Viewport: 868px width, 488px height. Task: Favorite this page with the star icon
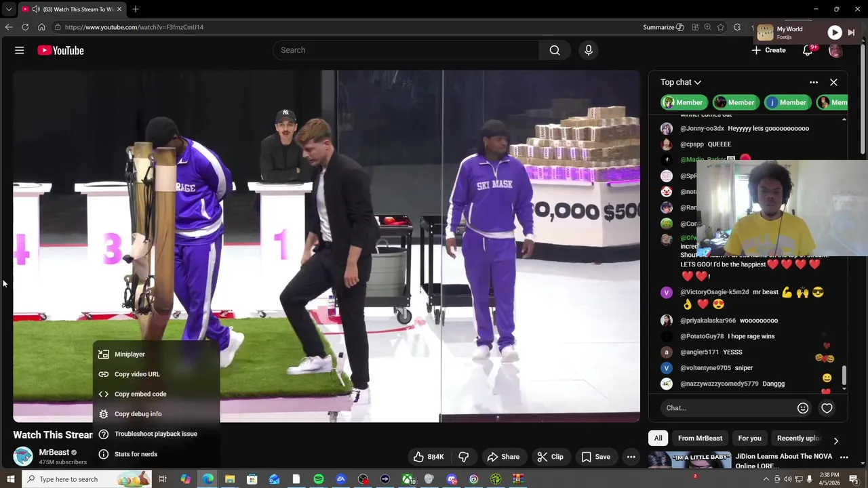(x=720, y=27)
